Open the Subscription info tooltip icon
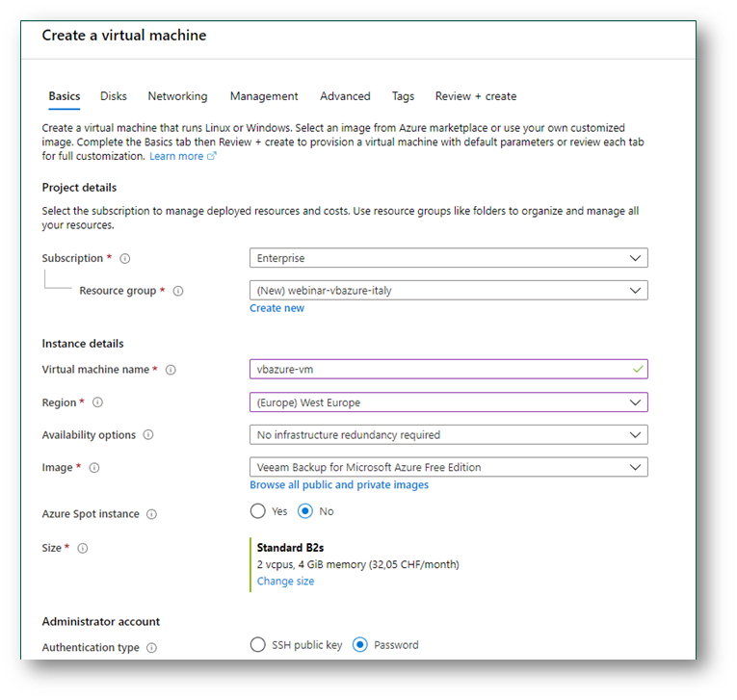 [124, 258]
